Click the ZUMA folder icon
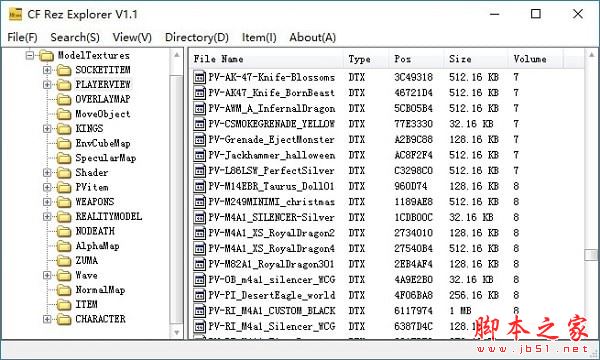 [64, 261]
